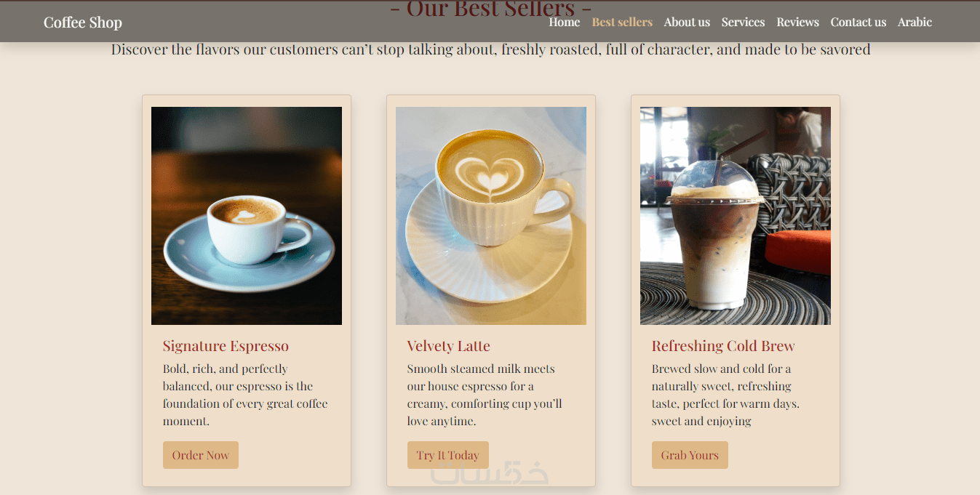Click the Order Now button
980x495 pixels.
(201, 455)
